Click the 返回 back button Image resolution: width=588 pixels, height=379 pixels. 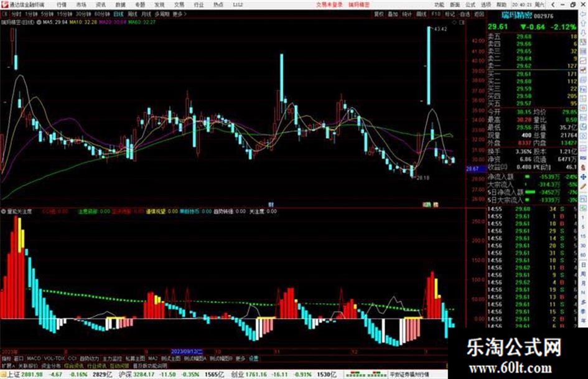click(479, 14)
